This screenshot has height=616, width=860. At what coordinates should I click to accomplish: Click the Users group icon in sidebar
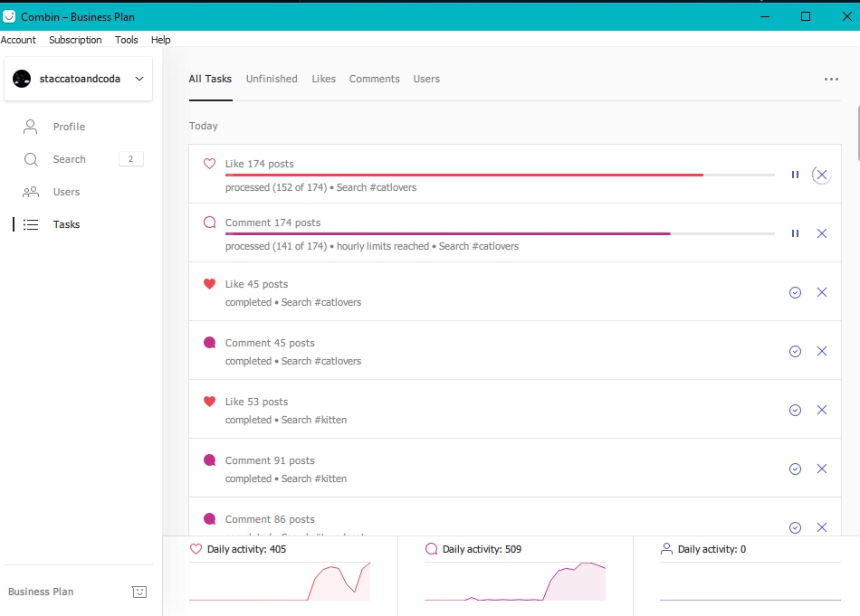point(30,192)
